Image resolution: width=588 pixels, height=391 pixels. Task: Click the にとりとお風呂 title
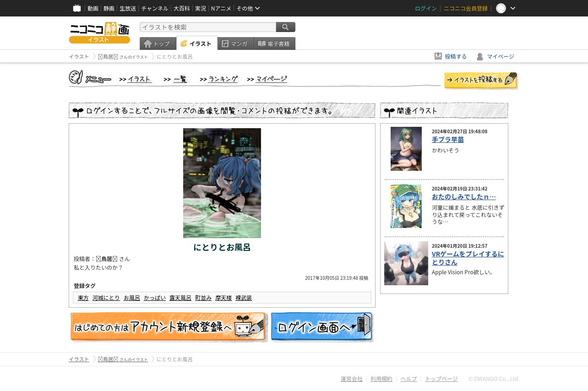pos(222,247)
